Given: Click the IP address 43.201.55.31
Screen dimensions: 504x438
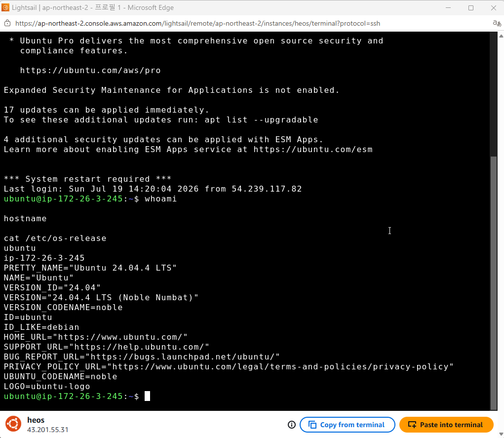Looking at the screenshot, I should pyautogui.click(x=47, y=430).
